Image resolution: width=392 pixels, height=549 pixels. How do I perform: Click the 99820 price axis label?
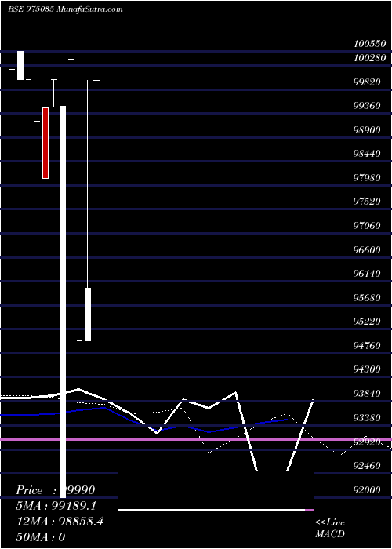click(x=367, y=82)
